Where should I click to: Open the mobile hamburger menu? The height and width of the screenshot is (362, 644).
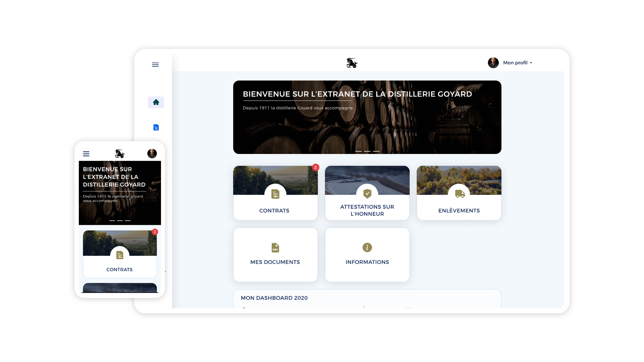86,154
